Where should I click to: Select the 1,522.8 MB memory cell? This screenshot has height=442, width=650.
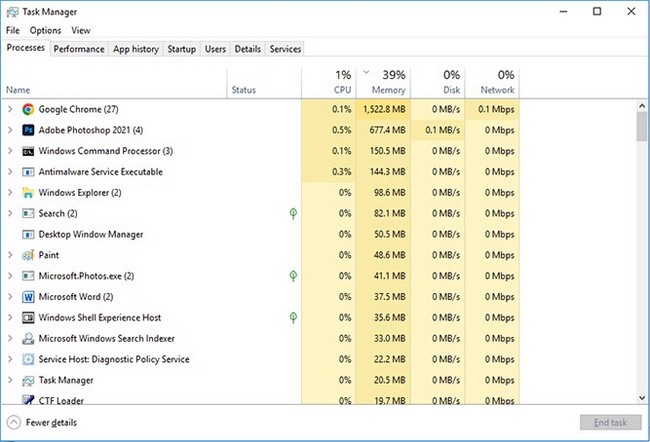click(384, 109)
